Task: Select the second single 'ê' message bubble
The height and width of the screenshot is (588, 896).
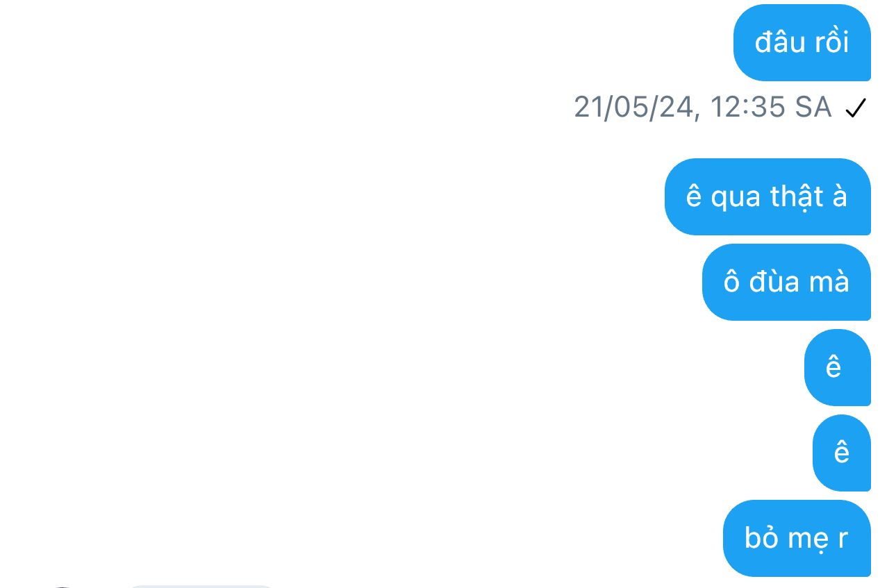Action: pos(842,453)
